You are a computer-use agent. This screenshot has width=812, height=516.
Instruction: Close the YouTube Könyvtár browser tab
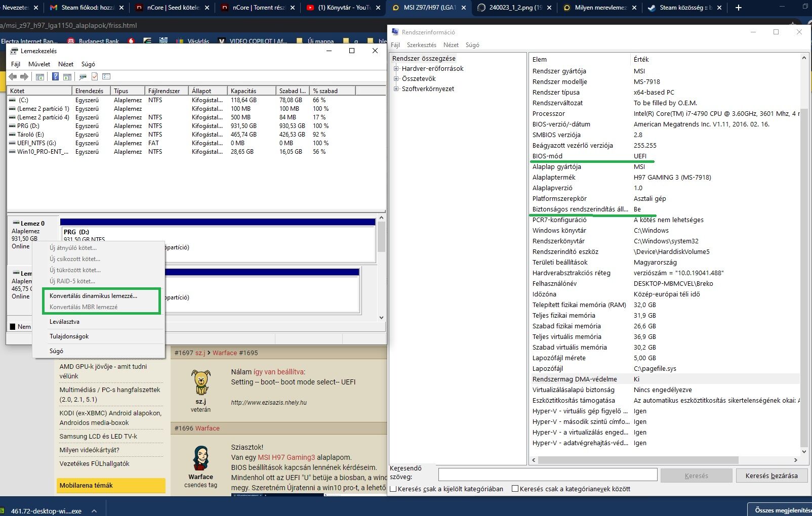point(378,8)
